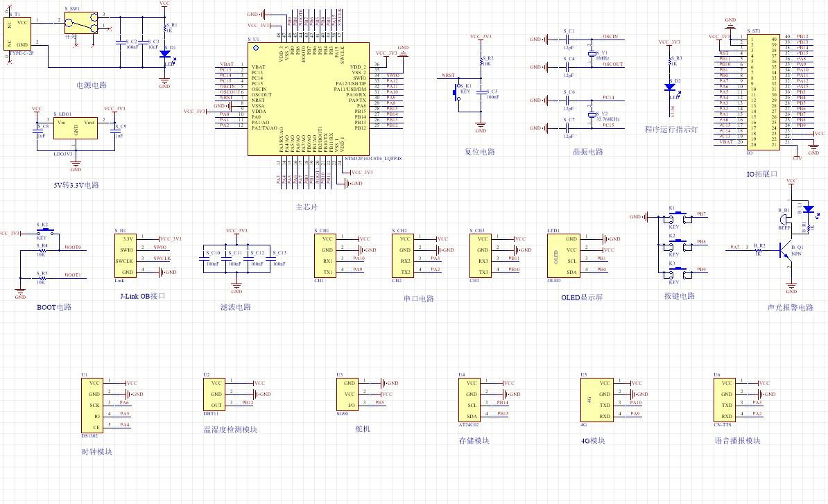828x504 pixels.
Task: Click the 晶振电路 label
Action: 588,152
